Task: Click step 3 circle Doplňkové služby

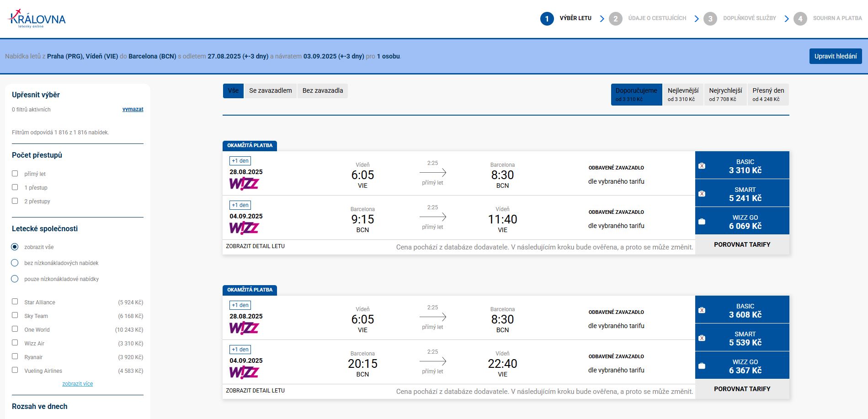Action: click(x=710, y=19)
